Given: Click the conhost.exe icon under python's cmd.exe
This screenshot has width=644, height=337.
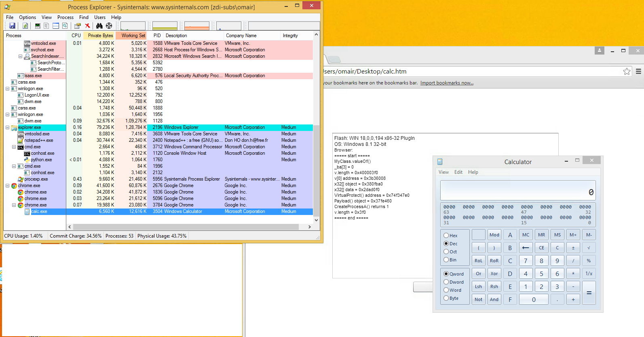Looking at the screenshot, I should (27, 153).
